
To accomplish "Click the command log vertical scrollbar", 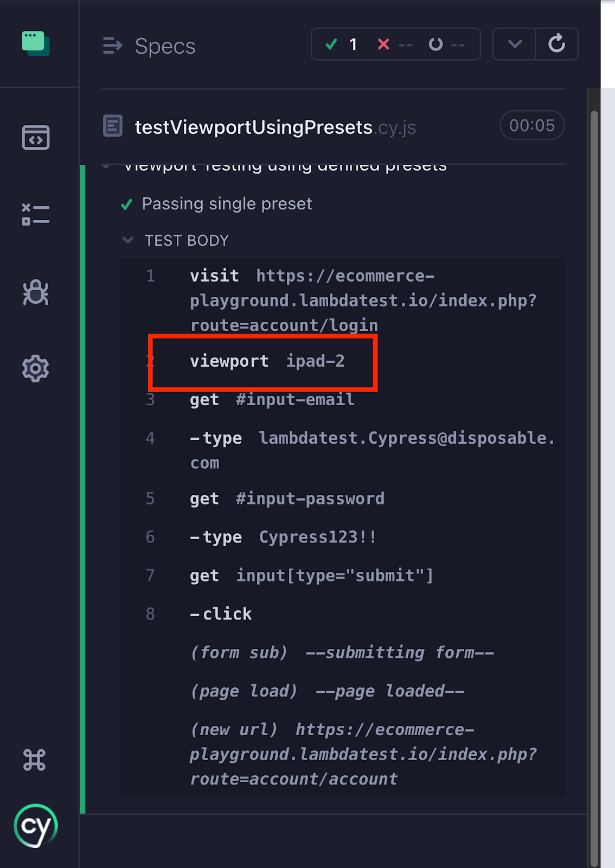I will point(594,488).
